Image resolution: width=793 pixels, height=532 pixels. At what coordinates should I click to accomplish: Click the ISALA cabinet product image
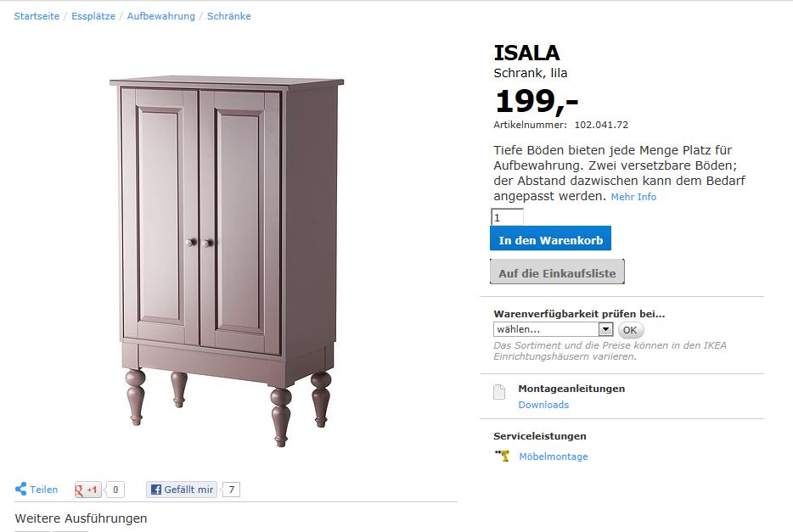pyautogui.click(x=227, y=261)
